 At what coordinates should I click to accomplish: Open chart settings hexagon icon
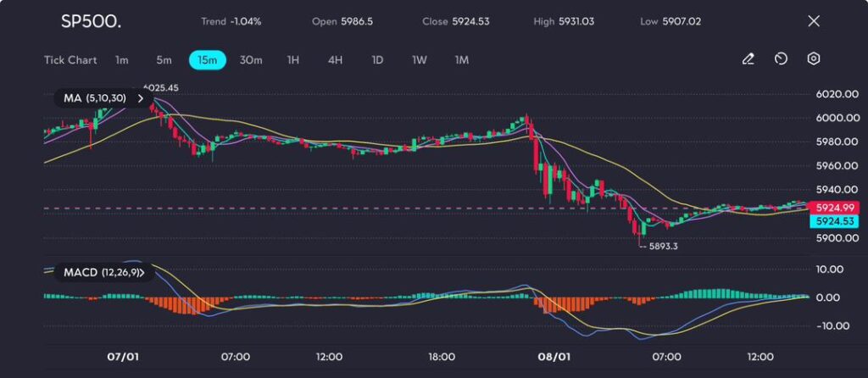coord(813,59)
